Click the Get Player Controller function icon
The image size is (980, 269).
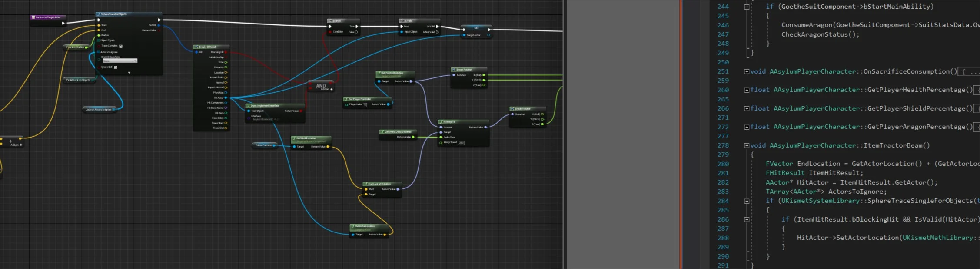[x=346, y=99]
